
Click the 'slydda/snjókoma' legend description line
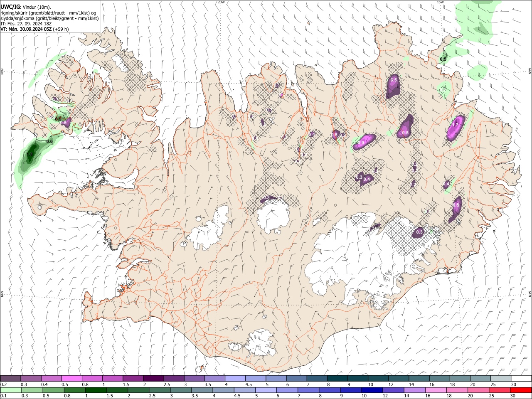(x=49, y=18)
